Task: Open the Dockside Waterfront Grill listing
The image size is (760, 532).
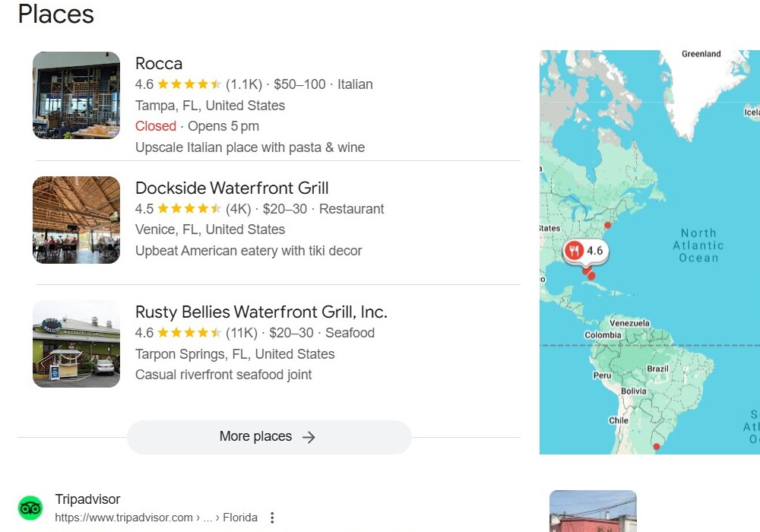Action: click(x=232, y=188)
